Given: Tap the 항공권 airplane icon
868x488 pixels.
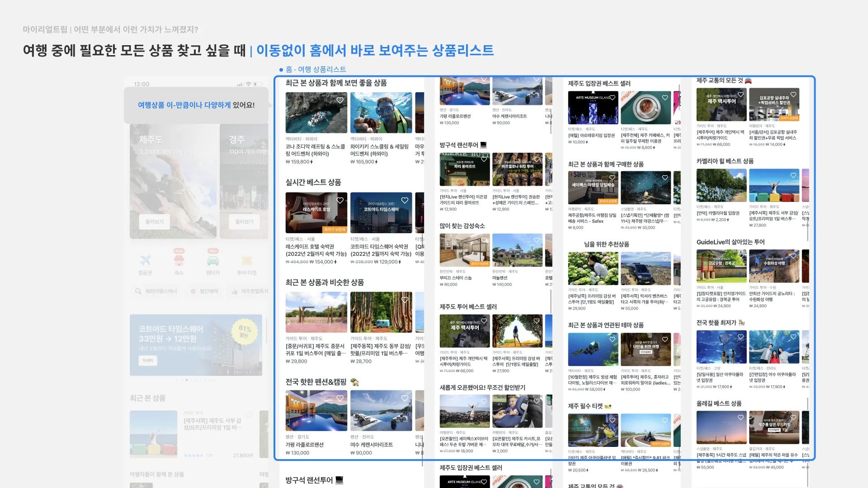Looking at the screenshot, I should (145, 260).
